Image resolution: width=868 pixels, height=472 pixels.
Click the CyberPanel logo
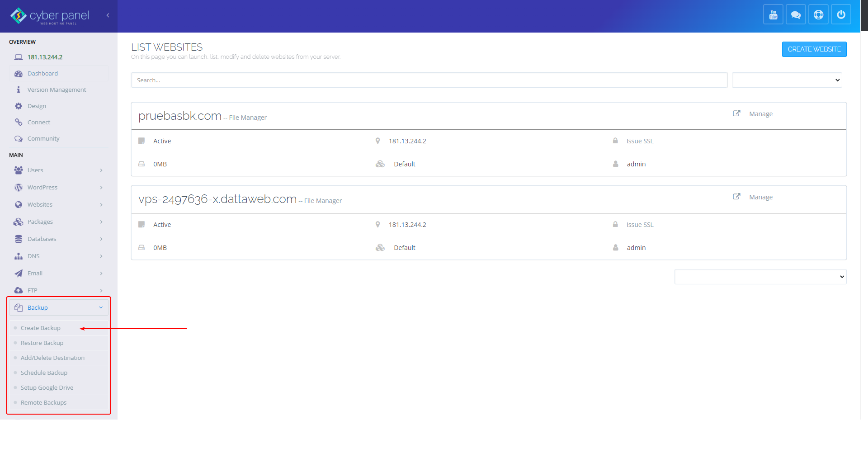point(50,16)
